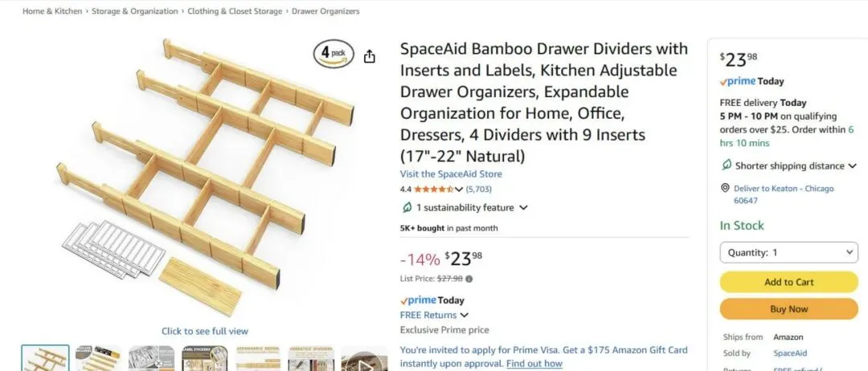Click the delivery location pin icon
Screen dimensions: 868x371
[x=726, y=189]
